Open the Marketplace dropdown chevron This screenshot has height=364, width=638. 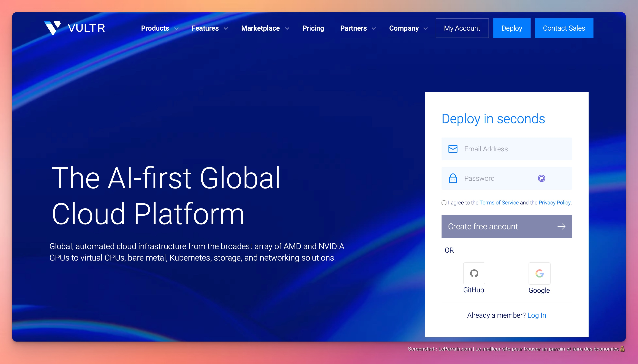point(287,29)
